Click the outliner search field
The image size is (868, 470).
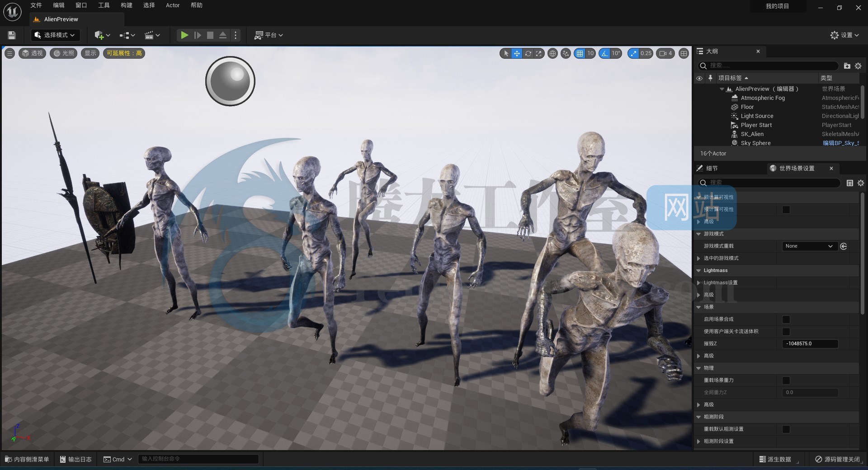pyautogui.click(x=769, y=66)
